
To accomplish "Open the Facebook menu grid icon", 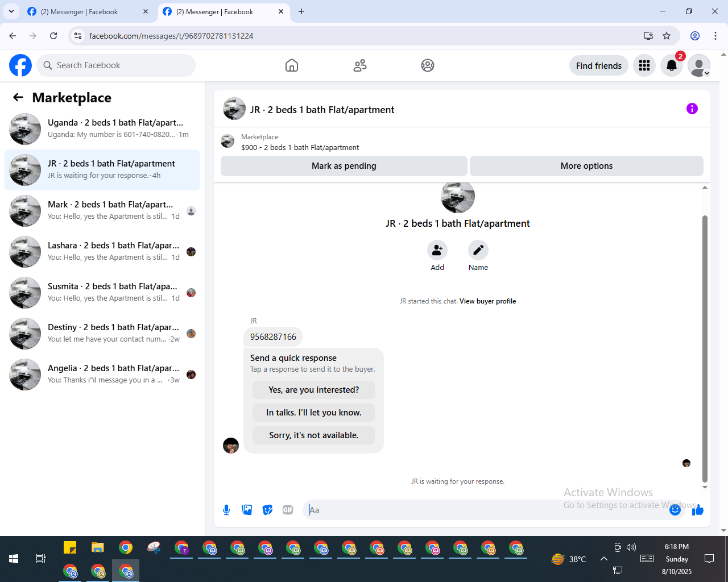I will click(x=644, y=65).
